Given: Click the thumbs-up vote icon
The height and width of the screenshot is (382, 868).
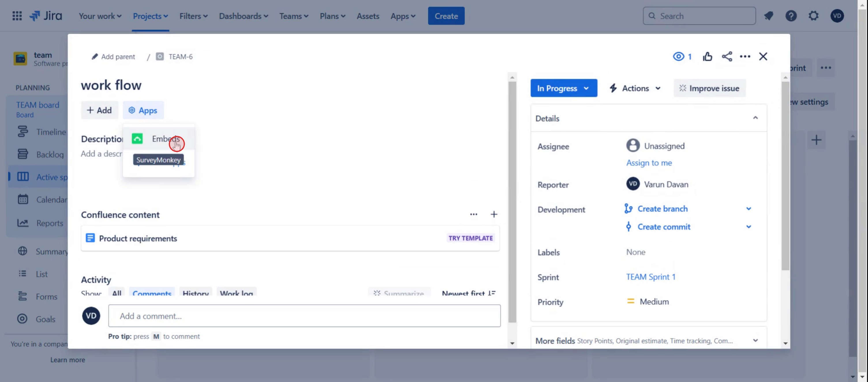Looking at the screenshot, I should [x=707, y=57].
